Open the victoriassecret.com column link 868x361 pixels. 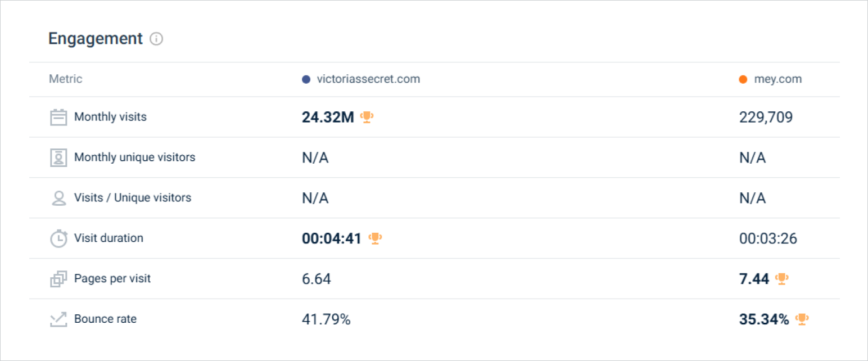coord(368,79)
